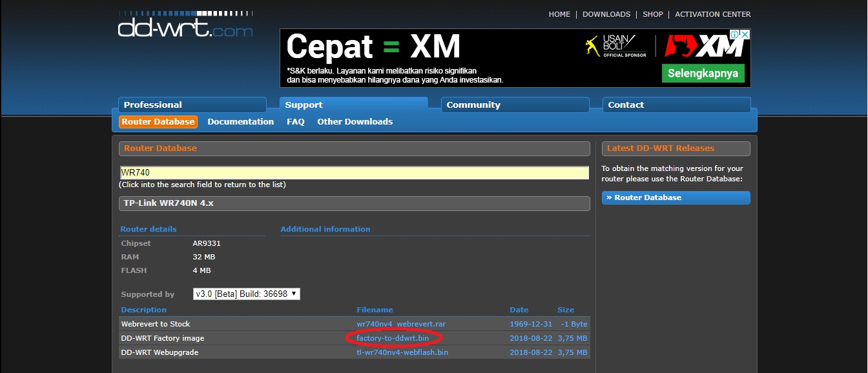Click the WR740 search field
This screenshot has width=868, height=373.
click(x=354, y=173)
